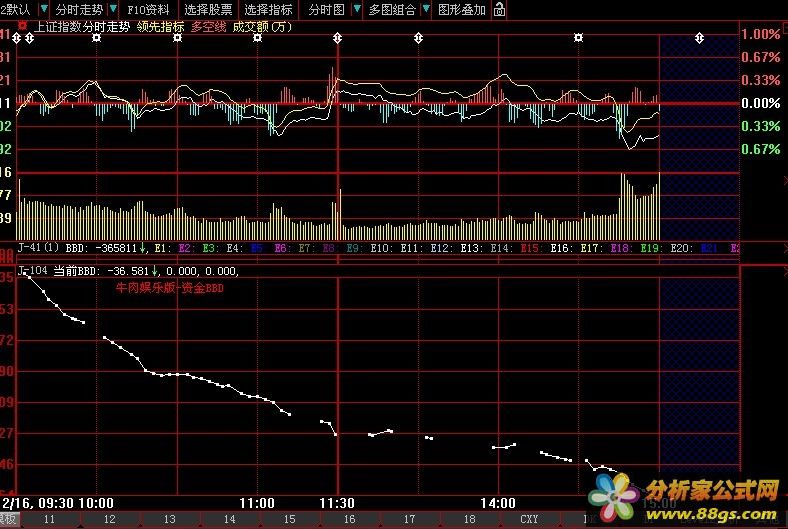788x529 pixels.
Task: Open the info marker above the 11:30 gridline
Action: pos(338,38)
